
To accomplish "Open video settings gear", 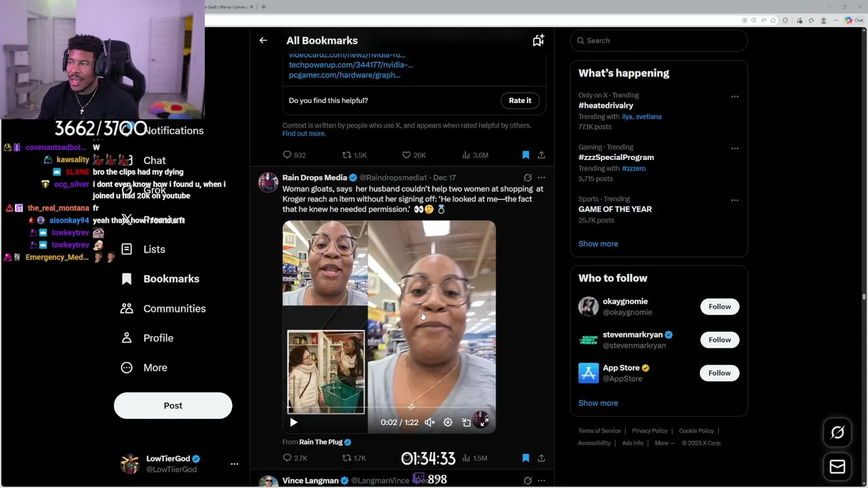I will 448,422.
